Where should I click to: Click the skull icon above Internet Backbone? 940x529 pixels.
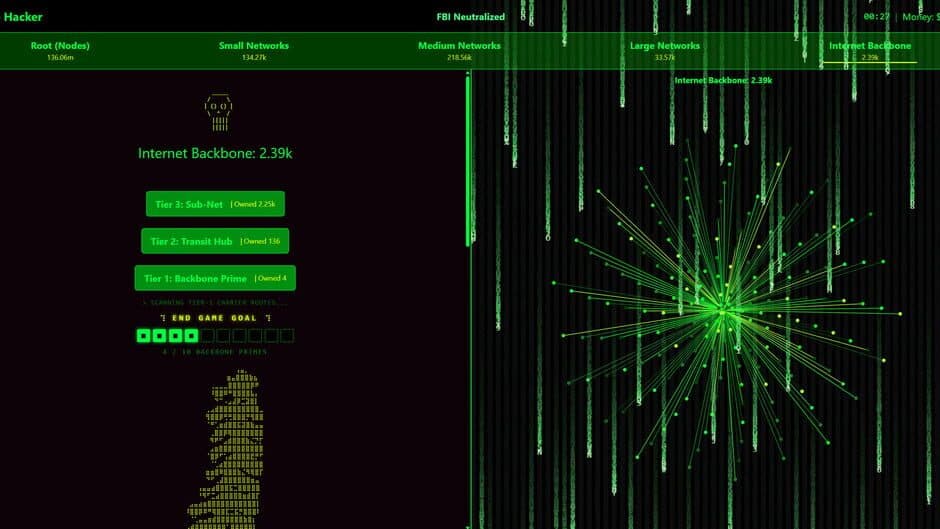219,112
